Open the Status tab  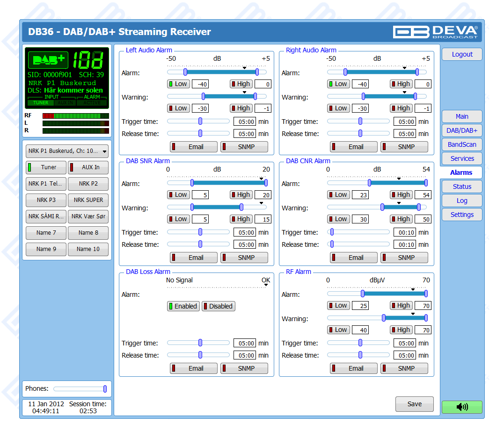pos(461,187)
